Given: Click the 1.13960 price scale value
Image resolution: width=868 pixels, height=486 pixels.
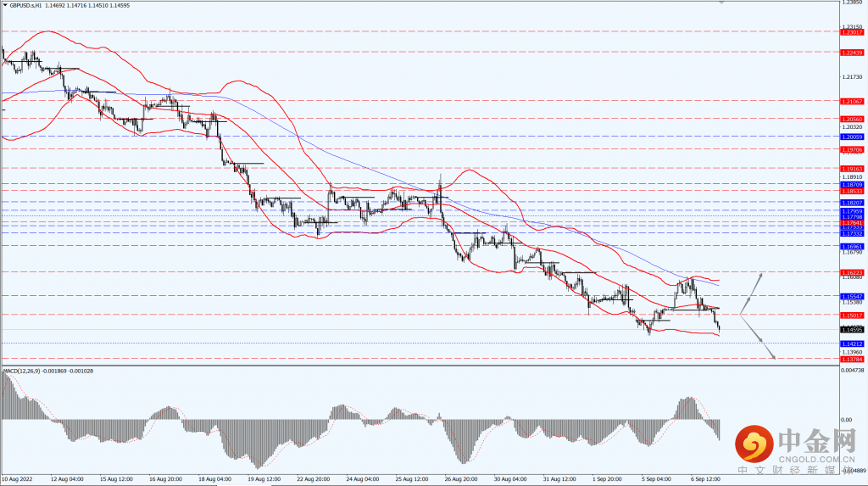Looking at the screenshot, I should [852, 352].
